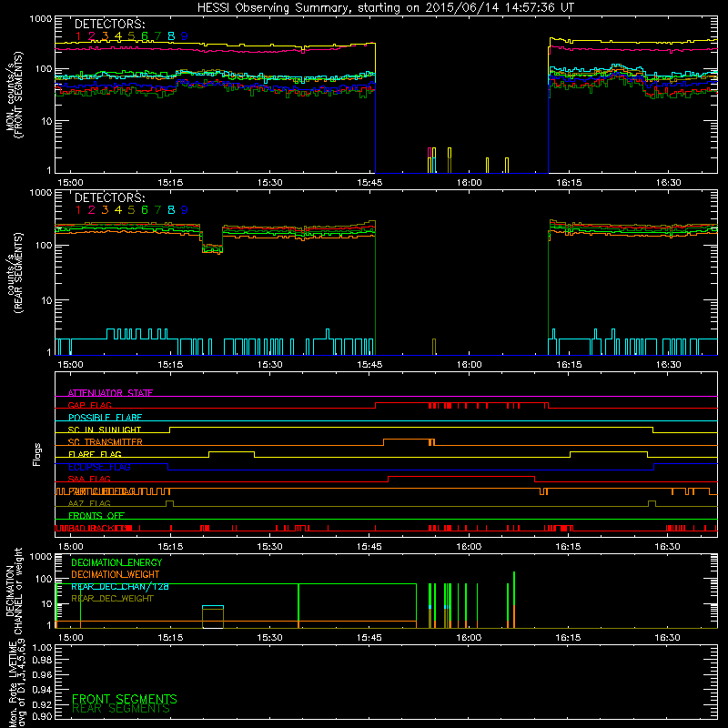Click detector number 2 in the rear segments legend

click(x=92, y=210)
